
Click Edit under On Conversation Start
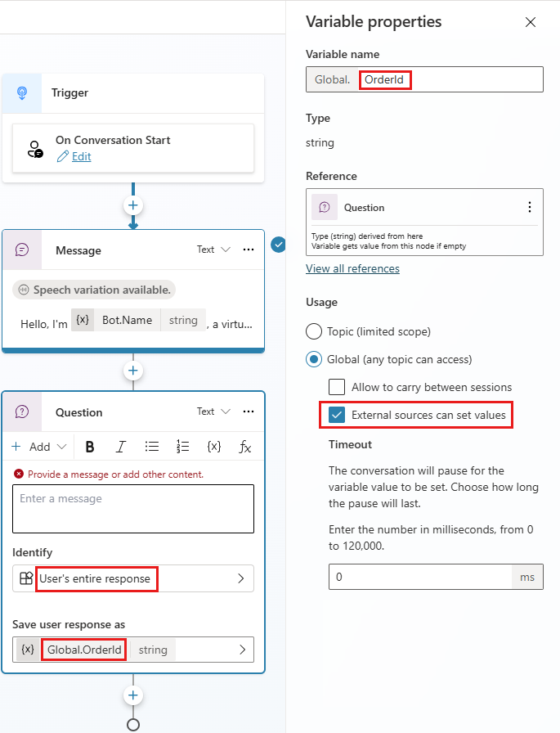click(x=81, y=156)
